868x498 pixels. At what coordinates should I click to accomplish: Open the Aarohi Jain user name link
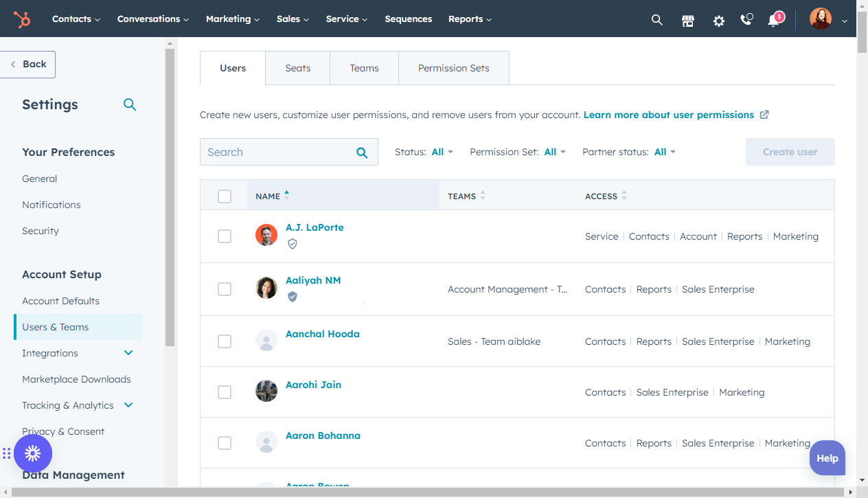coord(313,385)
